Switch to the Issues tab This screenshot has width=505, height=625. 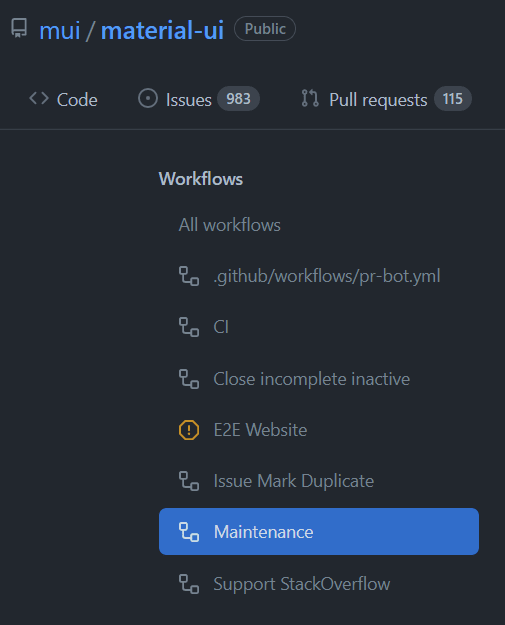[198, 99]
